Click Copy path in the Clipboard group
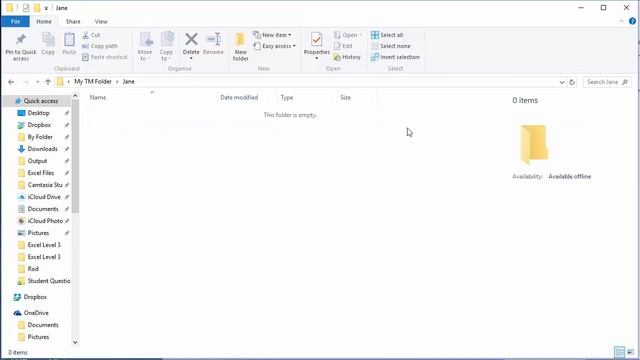The height and width of the screenshot is (360, 640). pos(100,46)
